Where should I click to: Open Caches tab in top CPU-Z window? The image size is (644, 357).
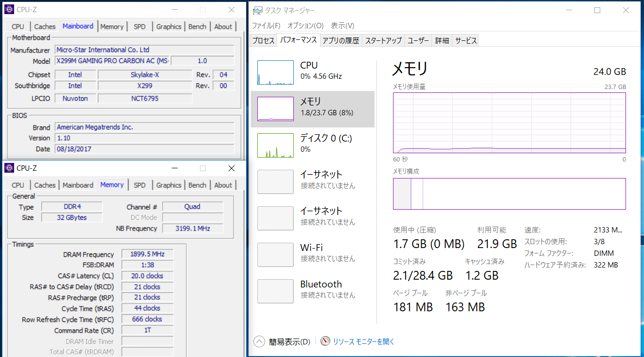click(x=45, y=27)
